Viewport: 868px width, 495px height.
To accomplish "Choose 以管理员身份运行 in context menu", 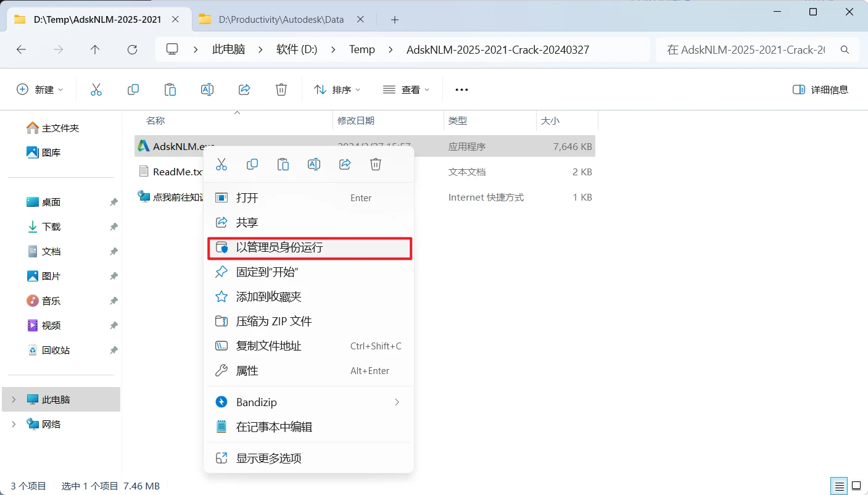I will 308,248.
